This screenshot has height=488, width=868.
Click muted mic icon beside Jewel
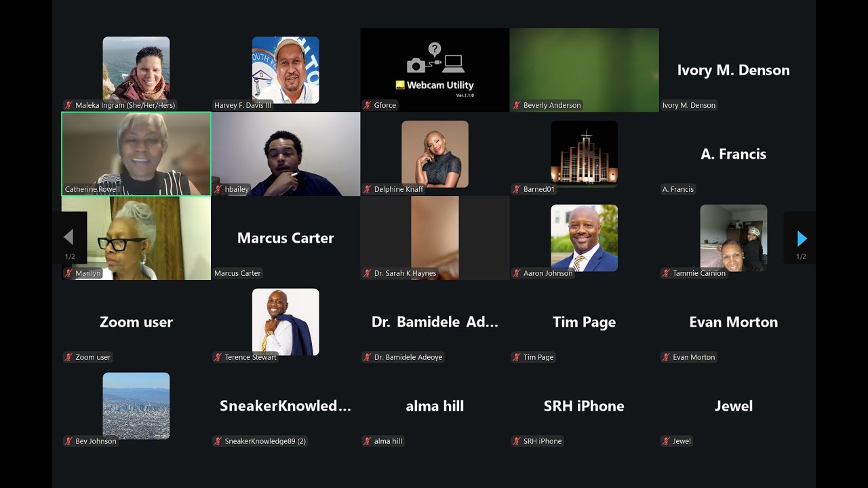[x=666, y=441]
